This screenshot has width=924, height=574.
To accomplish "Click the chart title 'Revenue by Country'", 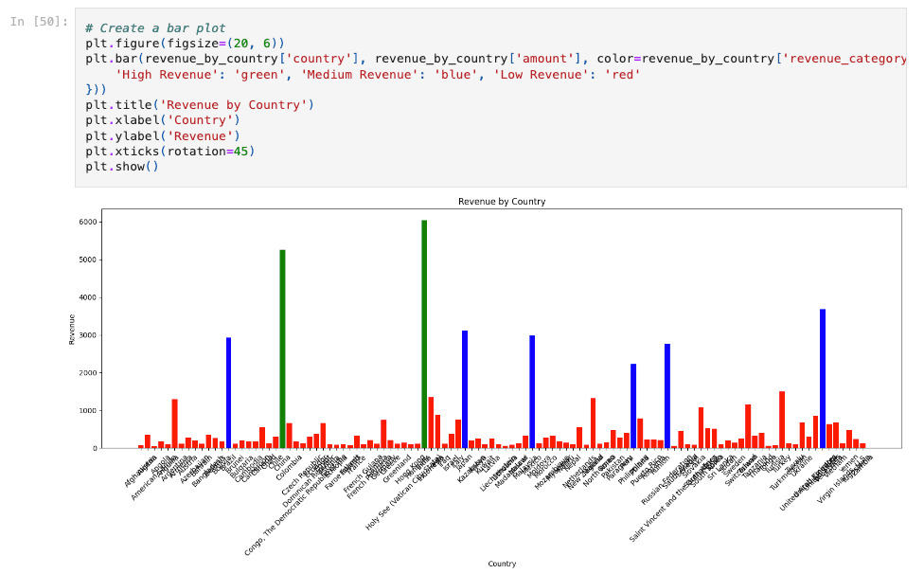I will (501, 201).
